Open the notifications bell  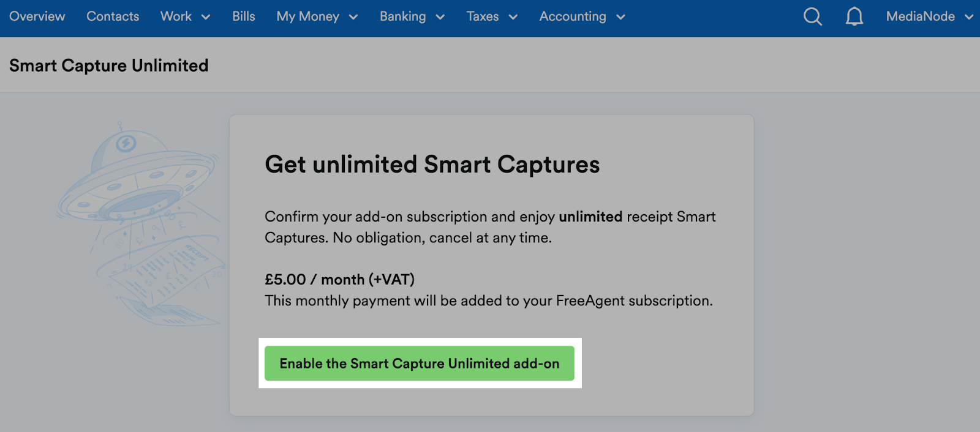point(854,17)
